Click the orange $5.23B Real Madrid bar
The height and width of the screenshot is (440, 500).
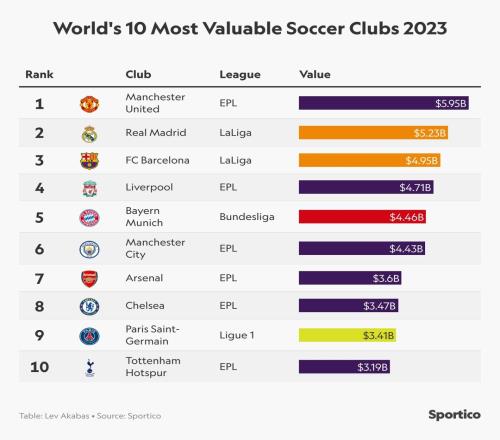[x=373, y=133]
